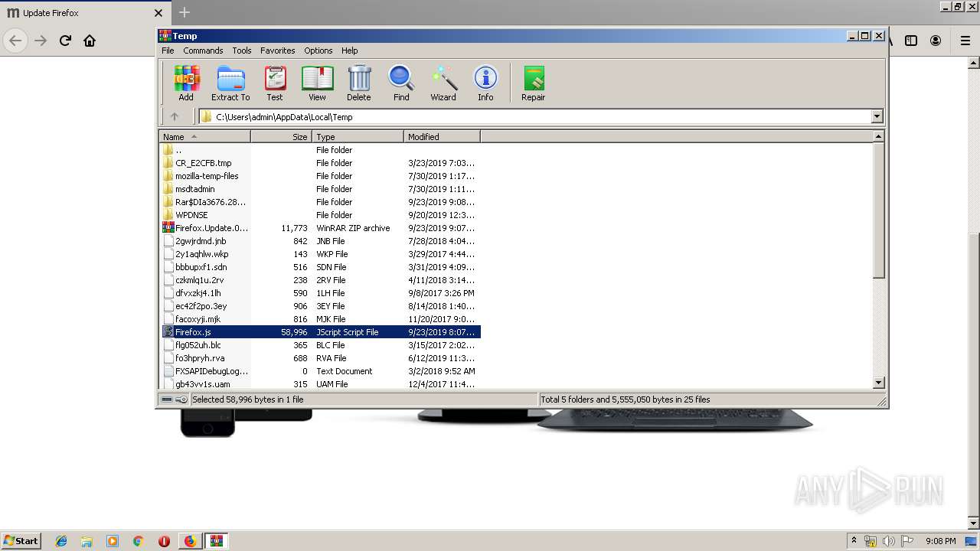Image resolution: width=980 pixels, height=551 pixels.
Task: Click the Windows Start button
Action: [21, 541]
